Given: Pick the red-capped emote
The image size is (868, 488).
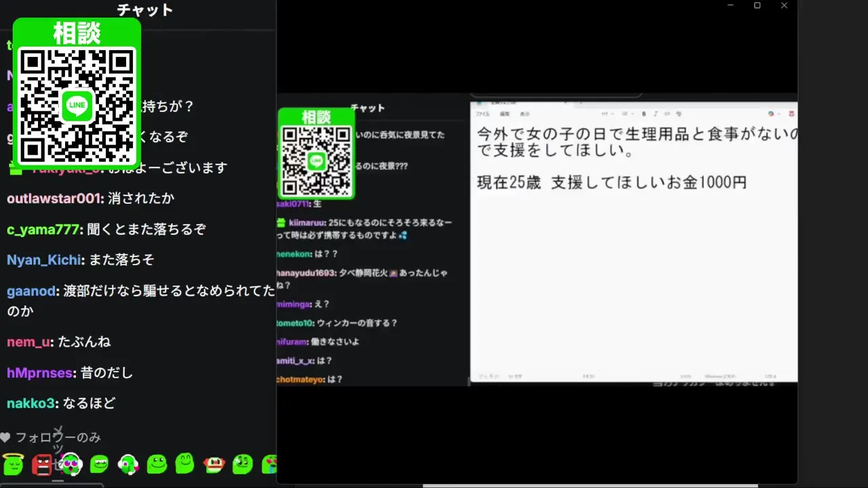Looking at the screenshot, I should click(x=214, y=464).
